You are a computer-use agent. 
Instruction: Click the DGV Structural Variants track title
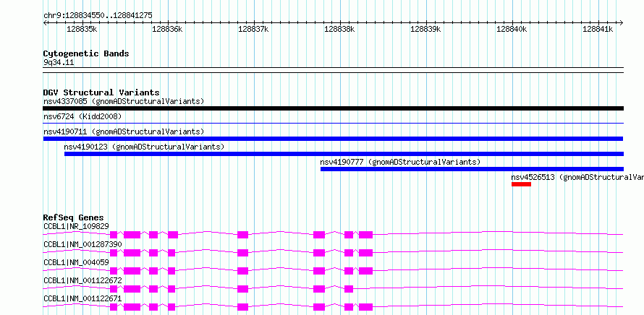pyautogui.click(x=101, y=92)
